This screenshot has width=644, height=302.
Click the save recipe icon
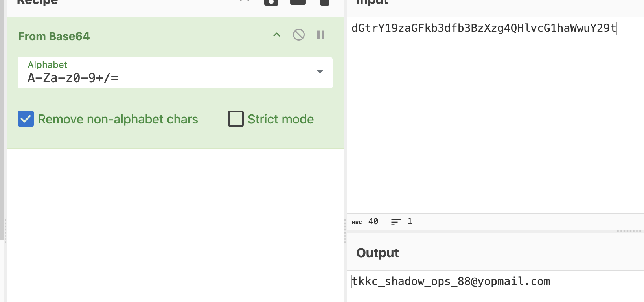pyautogui.click(x=271, y=2)
